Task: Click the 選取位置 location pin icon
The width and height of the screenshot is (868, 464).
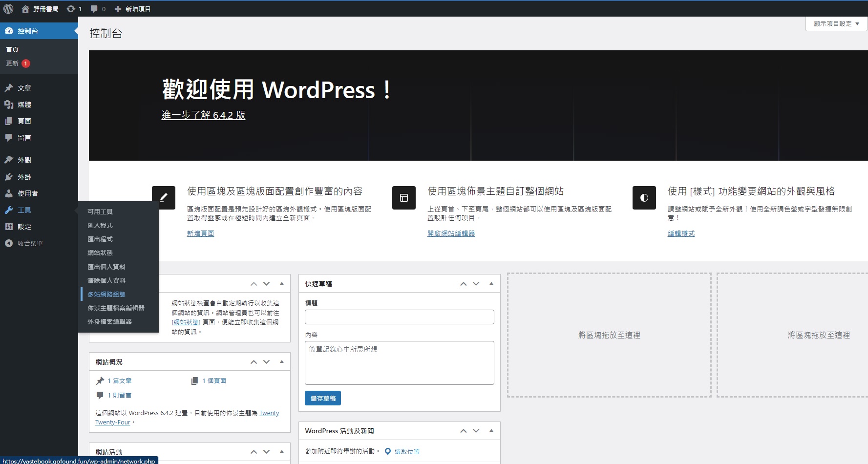Action: [x=388, y=451]
